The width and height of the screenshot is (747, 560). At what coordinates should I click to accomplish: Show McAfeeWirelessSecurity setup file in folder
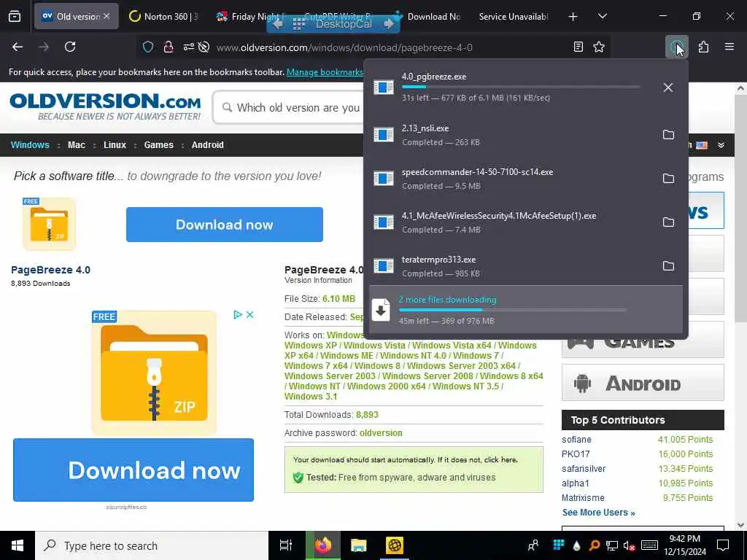click(668, 222)
